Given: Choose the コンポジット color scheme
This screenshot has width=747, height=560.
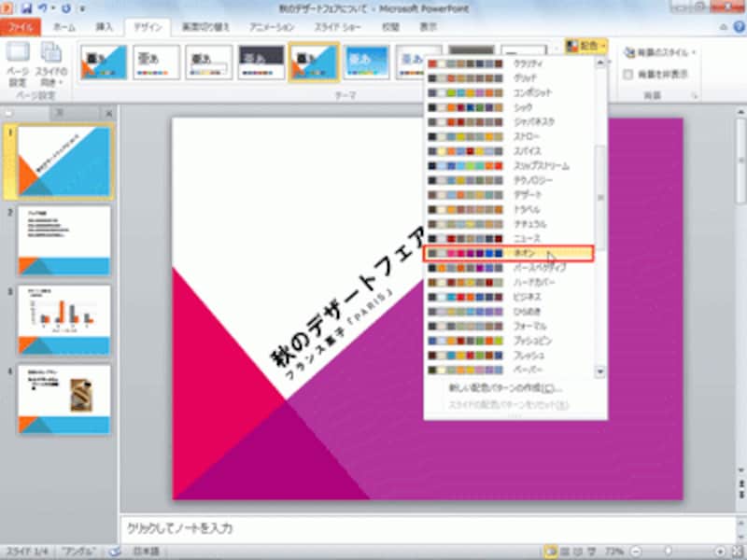Looking at the screenshot, I should [509, 92].
